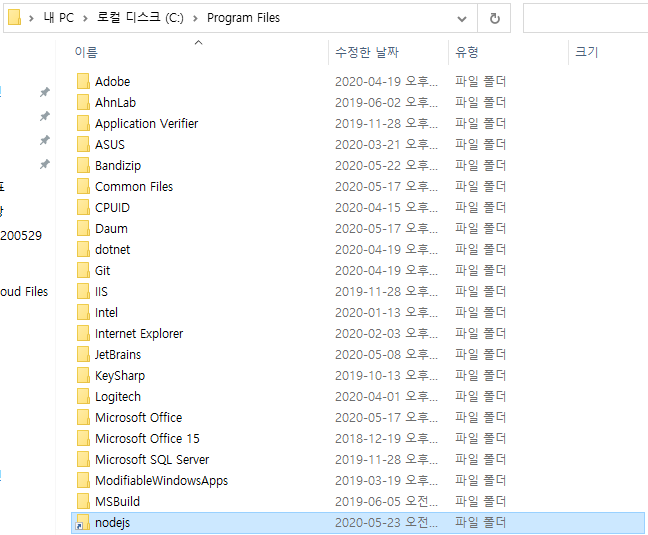
Task: Open the address bar history dropdown
Action: pyautogui.click(x=462, y=19)
